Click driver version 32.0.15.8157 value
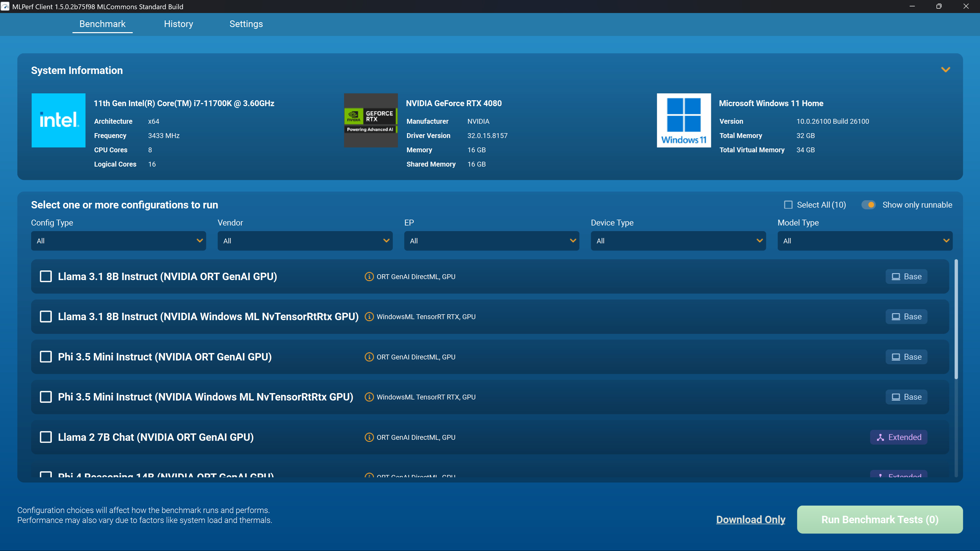Viewport: 980px width, 551px height. (487, 136)
